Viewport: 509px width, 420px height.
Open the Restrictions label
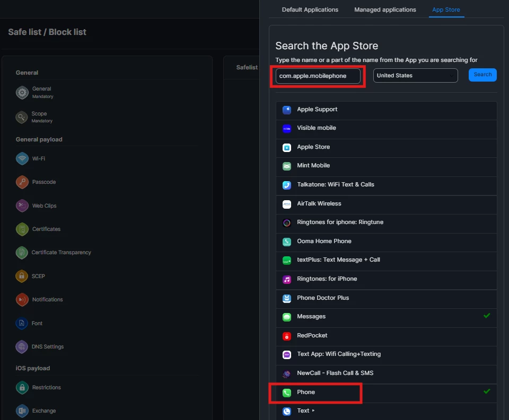(x=47, y=388)
